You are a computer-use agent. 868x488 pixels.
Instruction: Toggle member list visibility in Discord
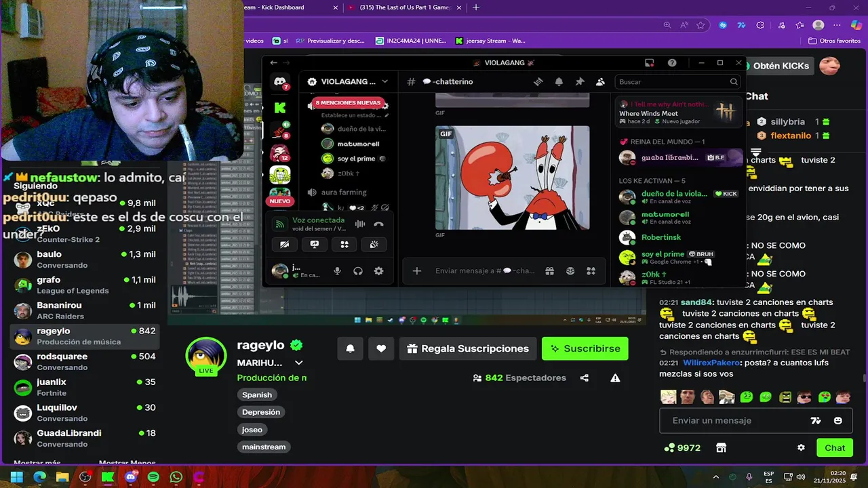point(600,81)
